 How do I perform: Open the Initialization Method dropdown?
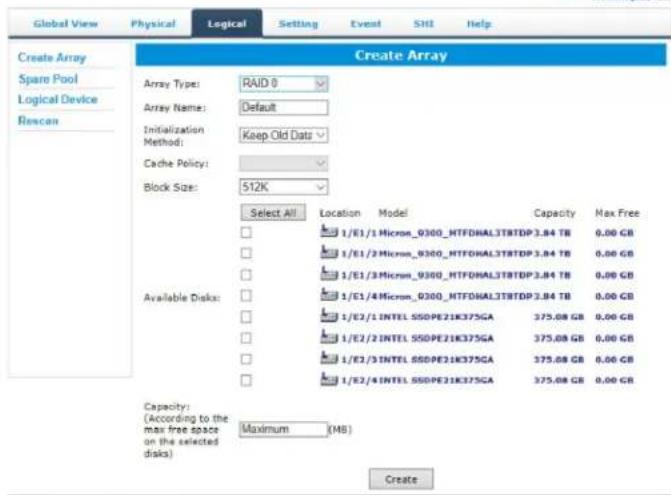click(x=284, y=135)
